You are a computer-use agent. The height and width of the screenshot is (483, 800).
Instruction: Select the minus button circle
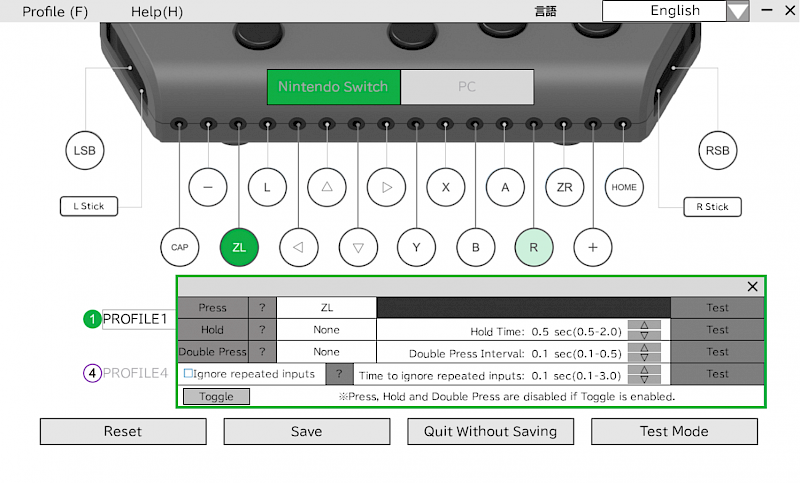tap(208, 187)
